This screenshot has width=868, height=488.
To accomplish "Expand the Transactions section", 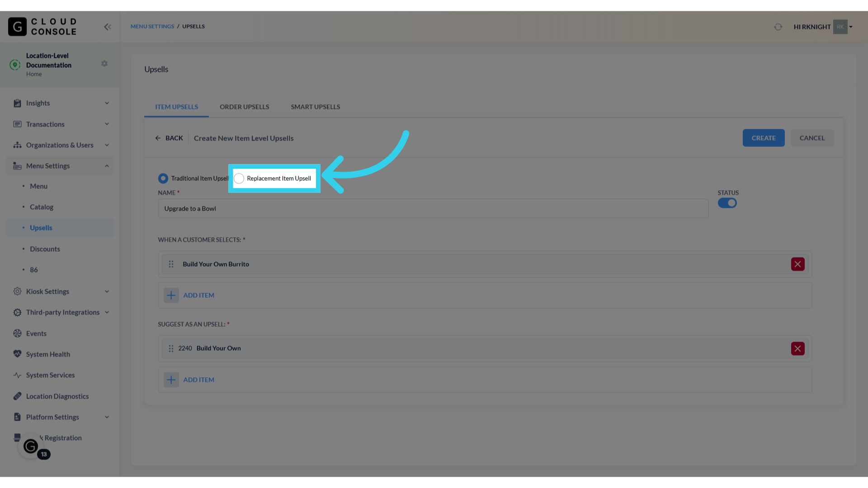I will point(107,124).
